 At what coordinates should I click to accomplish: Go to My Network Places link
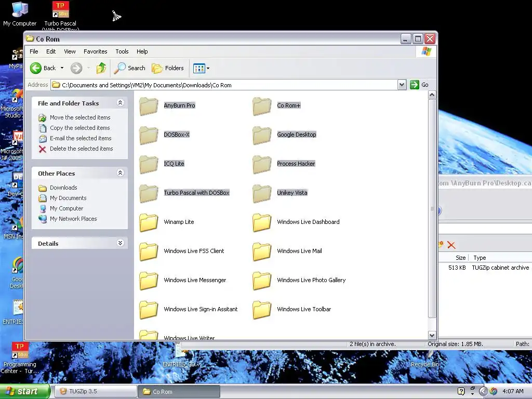(x=73, y=219)
